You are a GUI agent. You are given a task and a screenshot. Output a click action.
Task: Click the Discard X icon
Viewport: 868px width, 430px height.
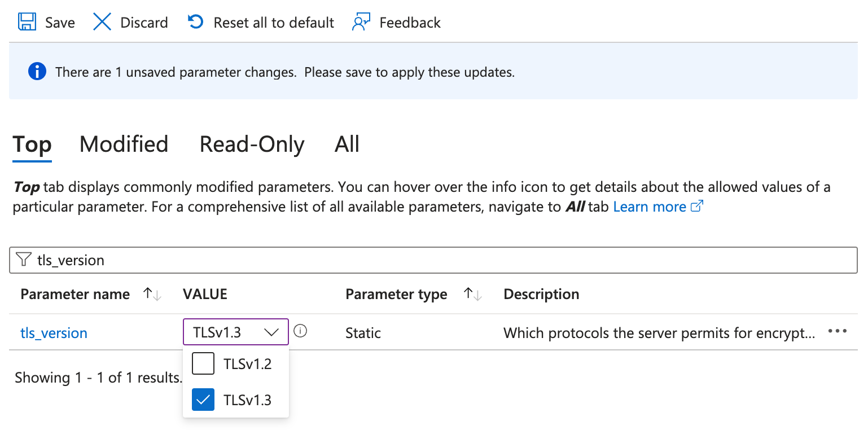102,23
